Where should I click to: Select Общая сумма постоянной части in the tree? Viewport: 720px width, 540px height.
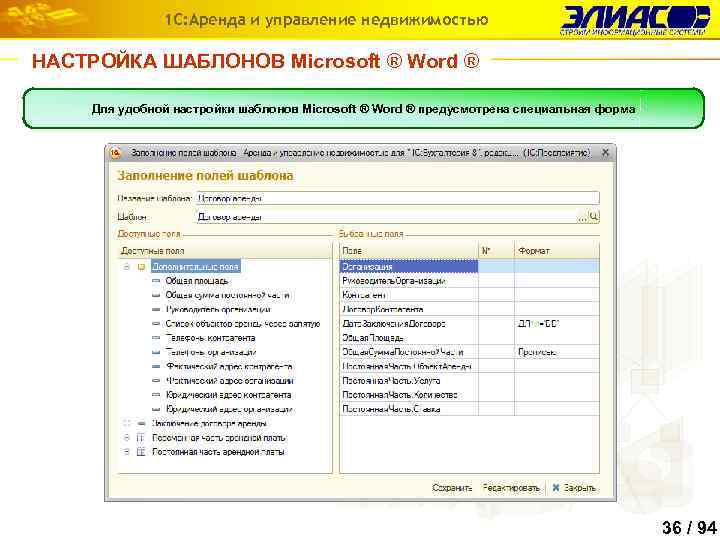tap(228, 295)
